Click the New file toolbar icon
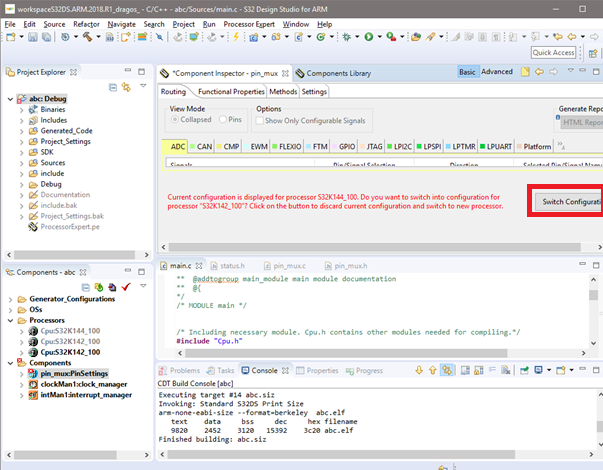The width and height of the screenshot is (603, 470). pyautogui.click(x=11, y=37)
